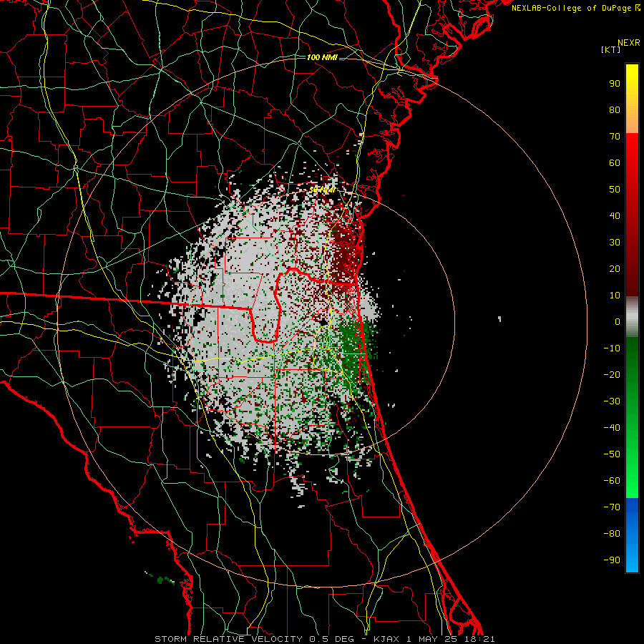Click the 40 value on the velocity scale
The image size is (644, 644).
pos(615,216)
